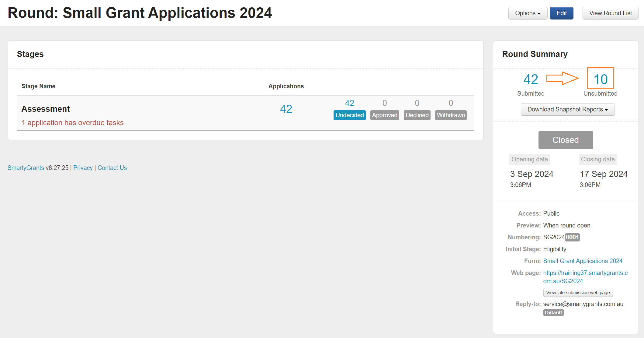Viewport: 644px width, 338px height.
Task: Open Assessment stage applications total 42
Action: coord(286,109)
